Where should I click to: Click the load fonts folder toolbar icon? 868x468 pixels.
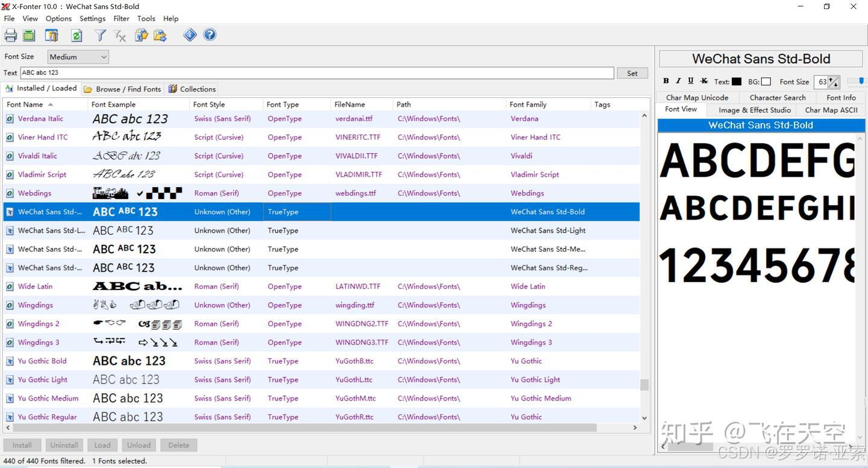[x=142, y=36]
